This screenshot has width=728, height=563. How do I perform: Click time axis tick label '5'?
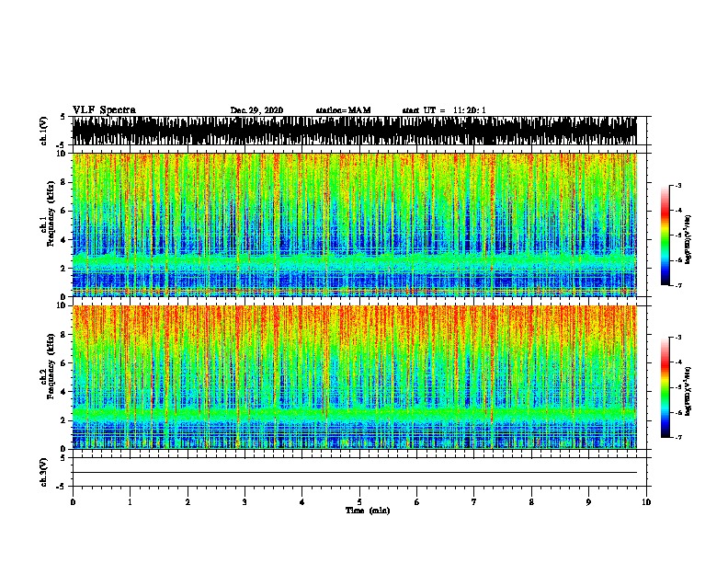[x=359, y=501]
